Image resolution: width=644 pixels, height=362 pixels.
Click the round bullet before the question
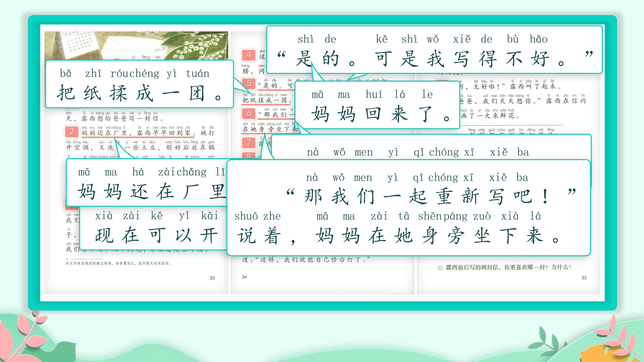click(440, 268)
